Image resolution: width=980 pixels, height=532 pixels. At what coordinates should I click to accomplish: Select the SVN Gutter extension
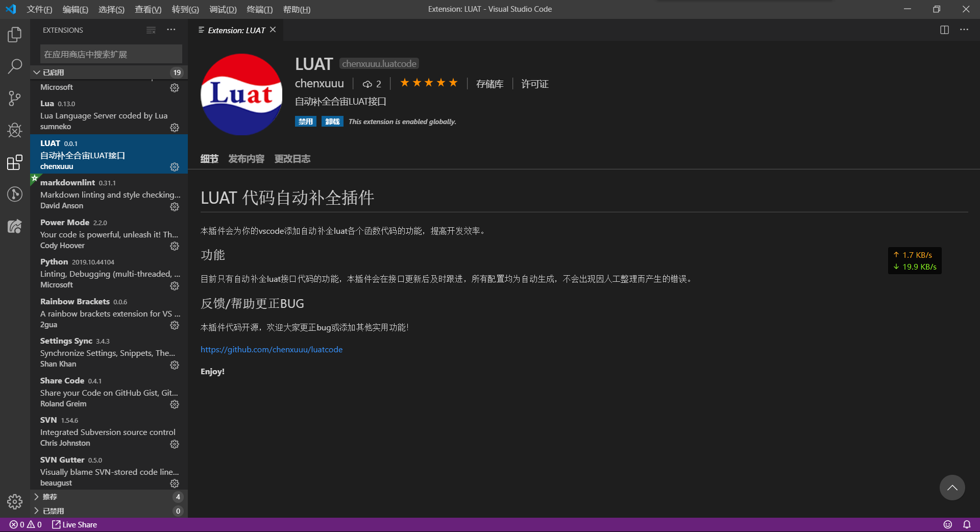[109, 471]
